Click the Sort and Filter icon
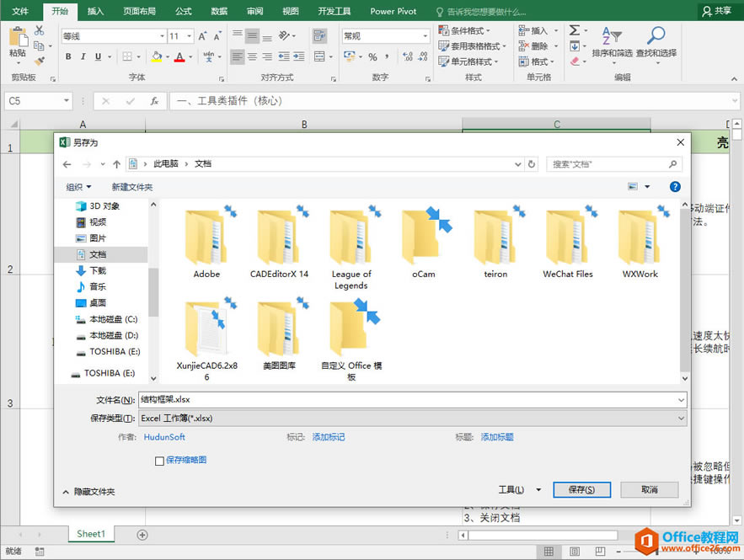 [611, 40]
